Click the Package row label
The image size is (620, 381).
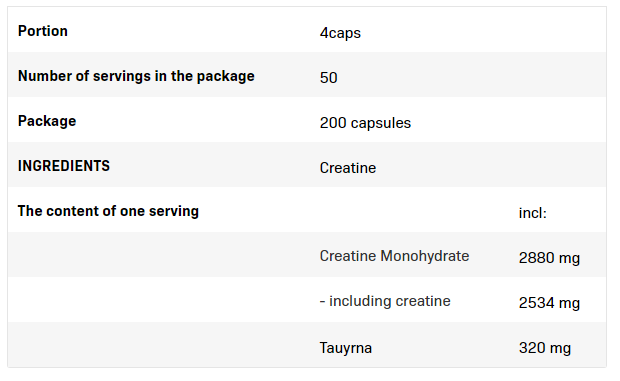(47, 121)
